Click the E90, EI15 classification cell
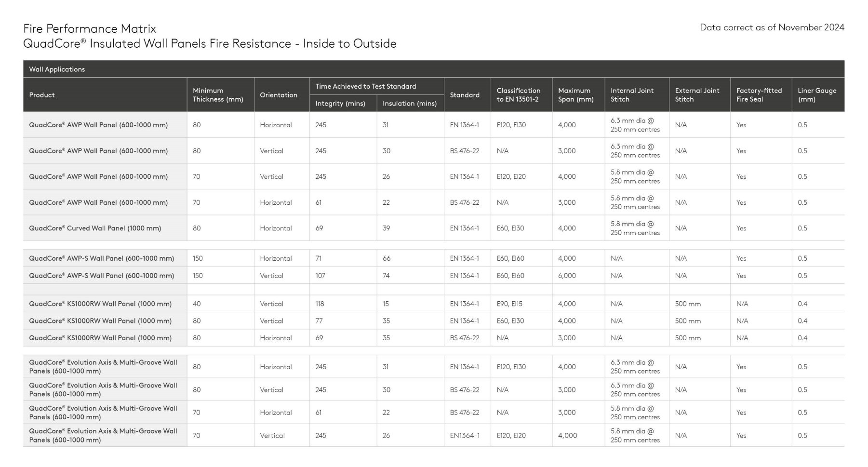 [509, 304]
